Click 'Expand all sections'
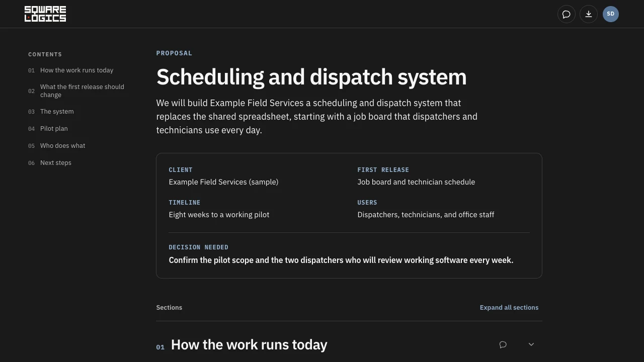Viewport: 644px width, 362px height. [x=509, y=308]
